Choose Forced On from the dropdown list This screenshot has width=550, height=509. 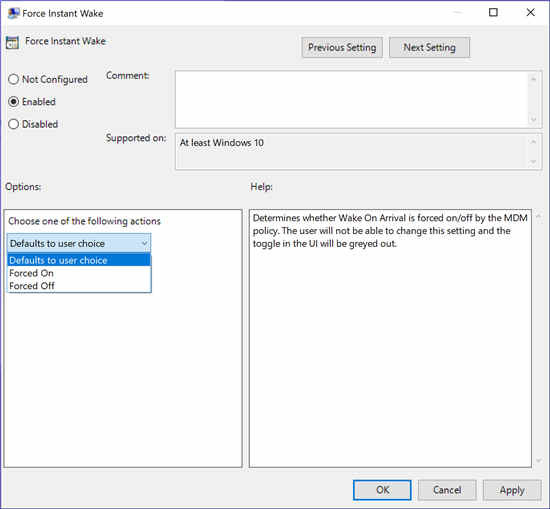click(79, 273)
